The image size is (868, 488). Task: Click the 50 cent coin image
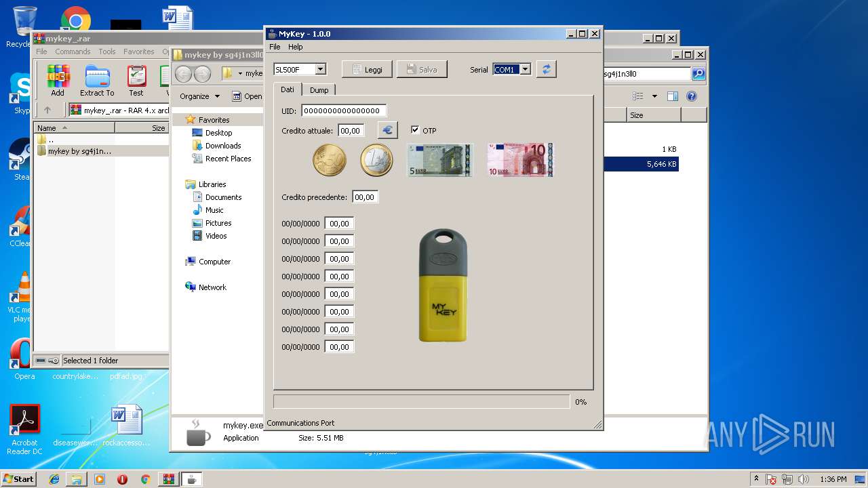330,161
